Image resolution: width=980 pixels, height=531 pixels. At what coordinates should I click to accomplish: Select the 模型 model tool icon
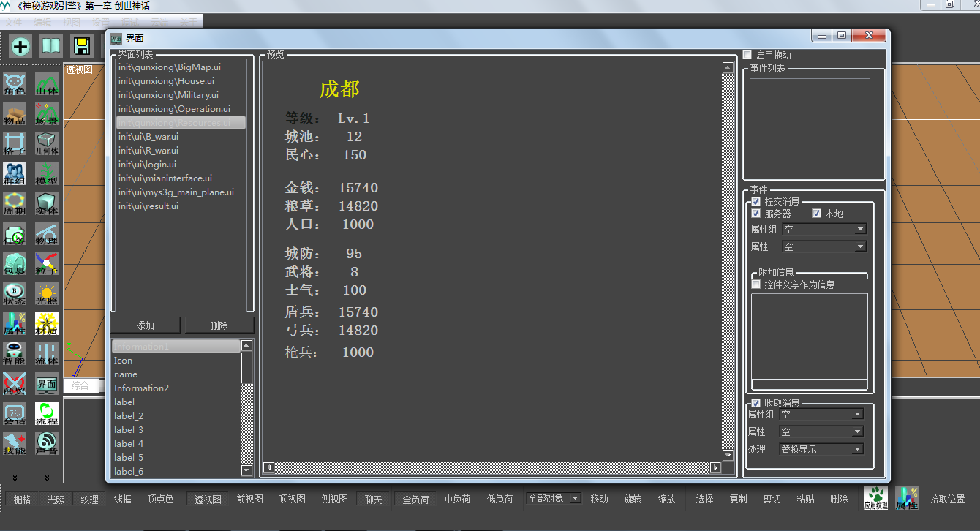point(47,173)
